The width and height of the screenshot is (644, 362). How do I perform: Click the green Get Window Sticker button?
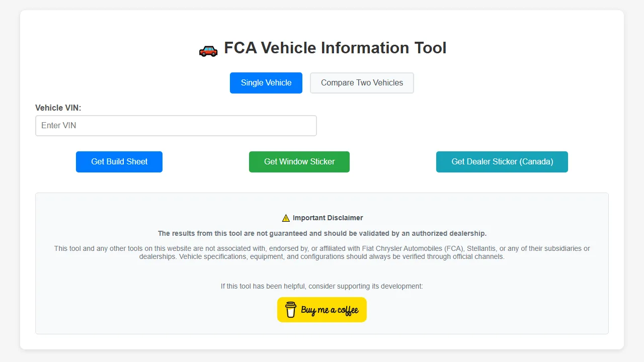[x=299, y=161]
